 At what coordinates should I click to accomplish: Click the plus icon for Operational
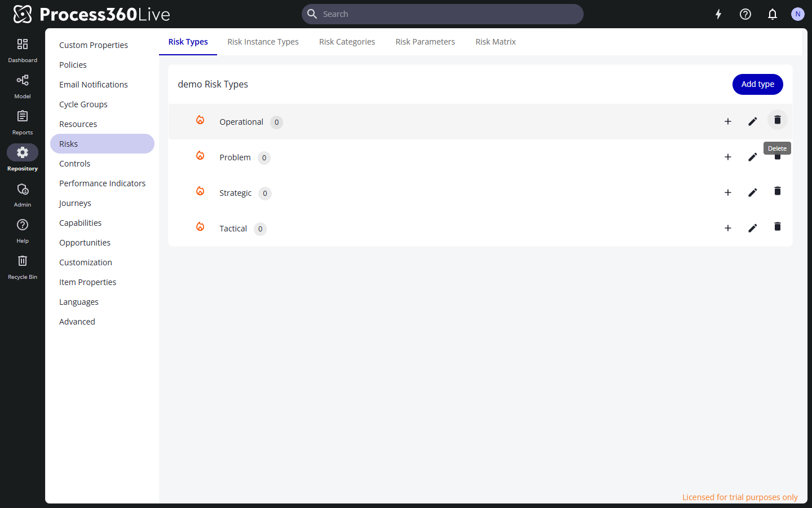(728, 121)
